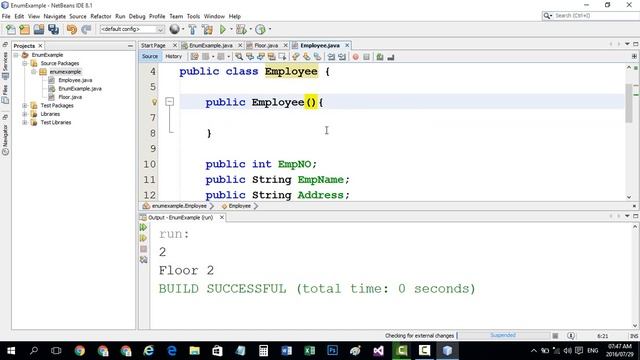Click the Save All toolbar icon
The width and height of the screenshot is (640, 360).
coord(53,29)
